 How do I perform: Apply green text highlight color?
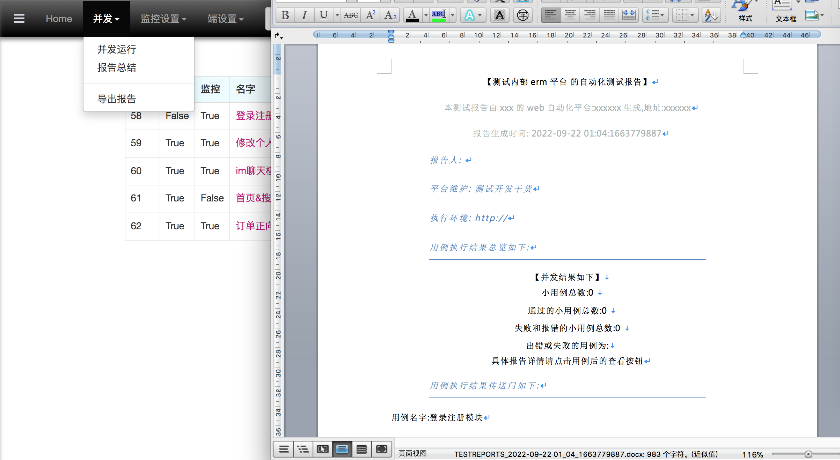[438, 15]
